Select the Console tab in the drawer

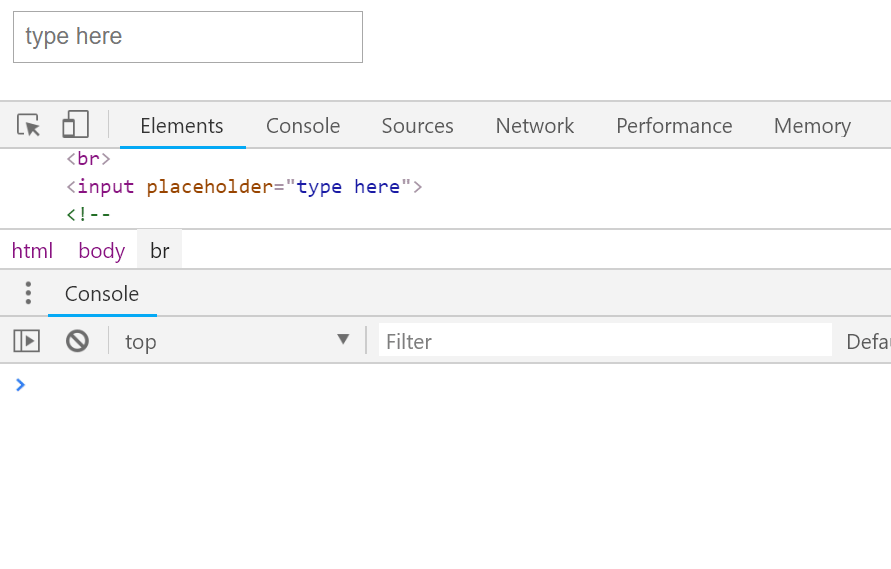pyautogui.click(x=102, y=294)
